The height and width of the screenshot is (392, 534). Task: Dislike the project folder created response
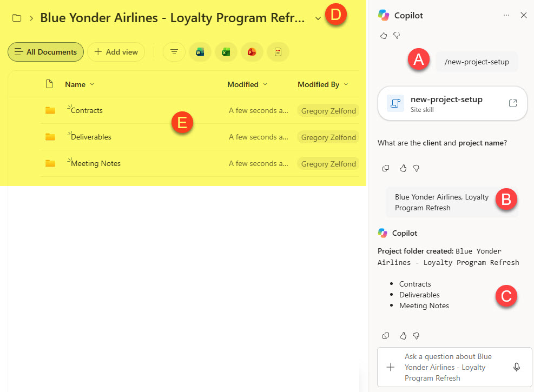416,336
